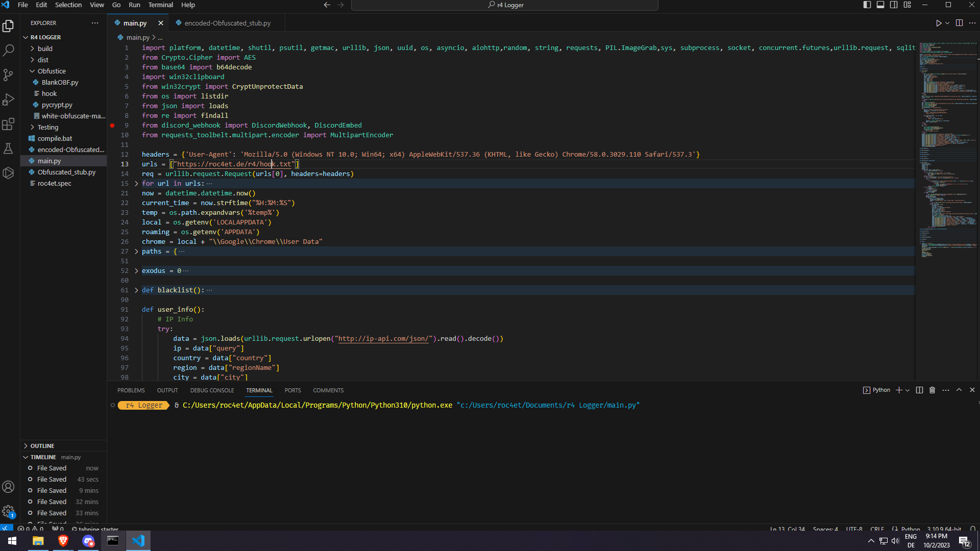This screenshot has height=551, width=980.
Task: Open the Testing flask view
Action: (8, 148)
